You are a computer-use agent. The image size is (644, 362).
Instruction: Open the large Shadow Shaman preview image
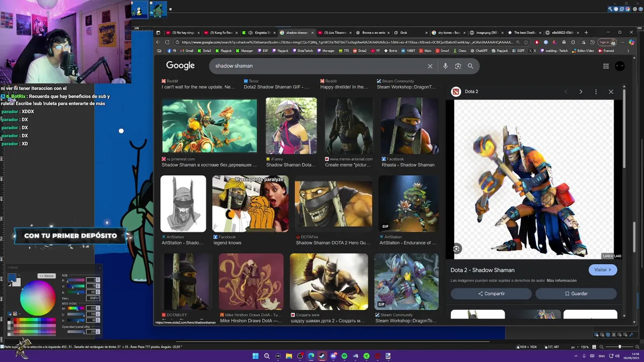point(534,179)
